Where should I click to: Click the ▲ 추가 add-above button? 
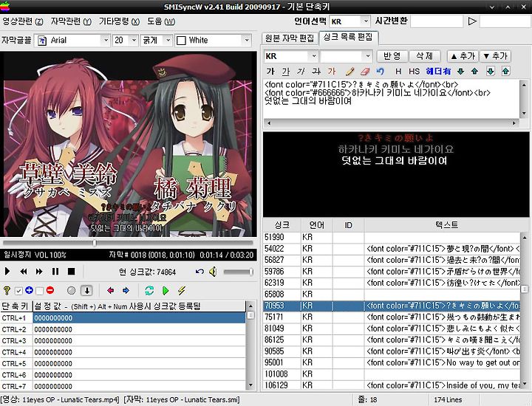click(463, 56)
